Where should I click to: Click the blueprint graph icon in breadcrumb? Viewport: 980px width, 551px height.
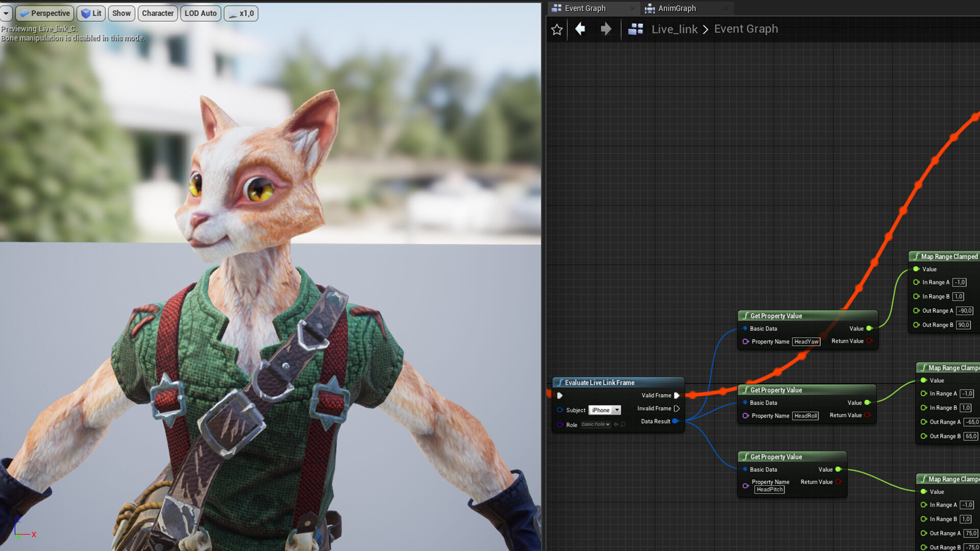pyautogui.click(x=635, y=29)
